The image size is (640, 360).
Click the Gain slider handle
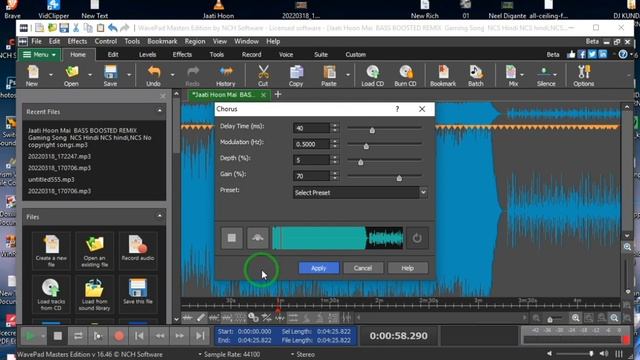point(399,178)
